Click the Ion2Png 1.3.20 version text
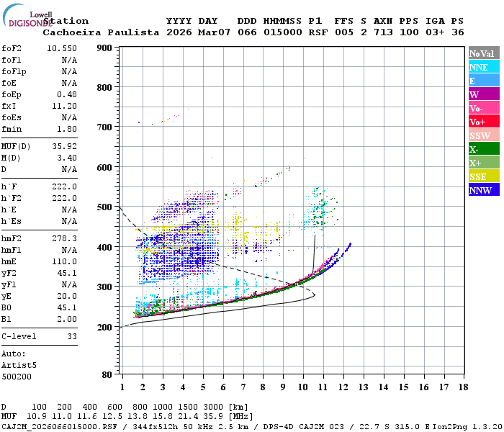Viewport: 504px width, 432px height. point(467,426)
